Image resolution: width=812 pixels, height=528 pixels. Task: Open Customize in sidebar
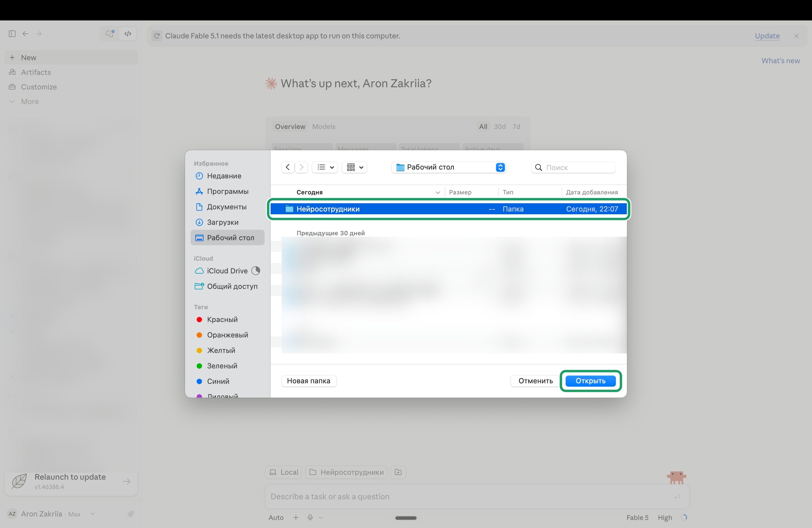71,87
